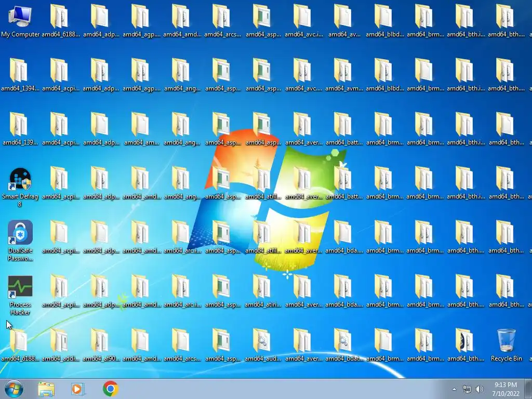Select the Recycle Bin icon
Viewport: 532px width, 399px height.
[x=506, y=345]
